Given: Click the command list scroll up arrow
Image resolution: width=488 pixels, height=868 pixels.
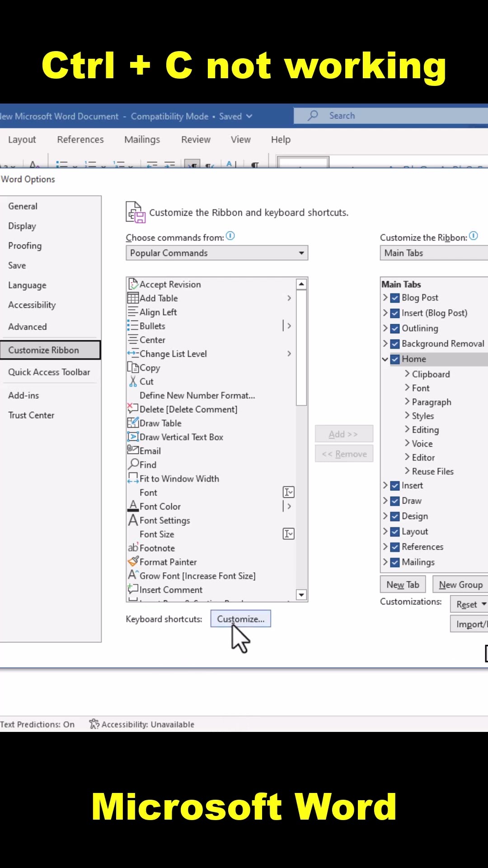Looking at the screenshot, I should (301, 284).
